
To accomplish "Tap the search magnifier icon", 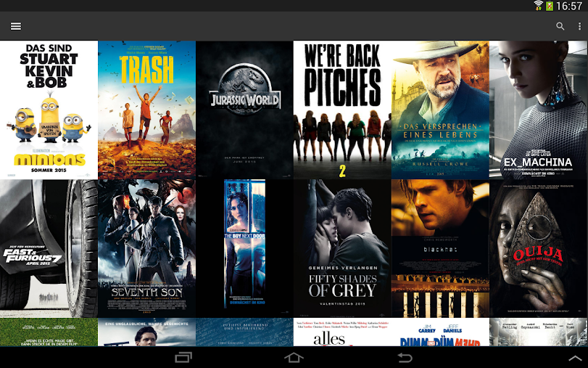I will [560, 26].
